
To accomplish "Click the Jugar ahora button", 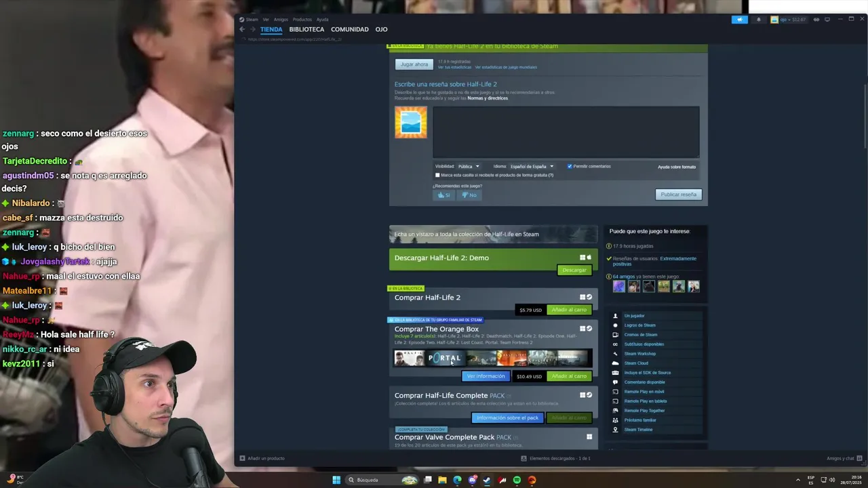I will 414,64.
